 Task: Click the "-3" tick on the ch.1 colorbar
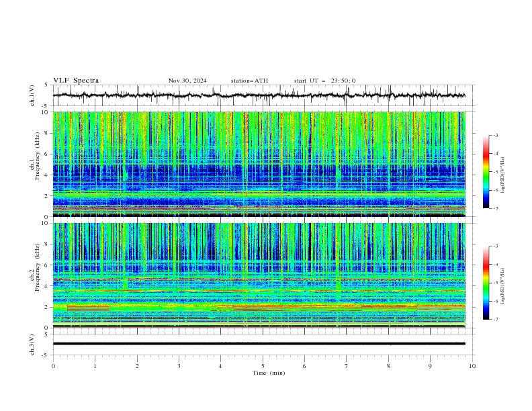point(496,135)
